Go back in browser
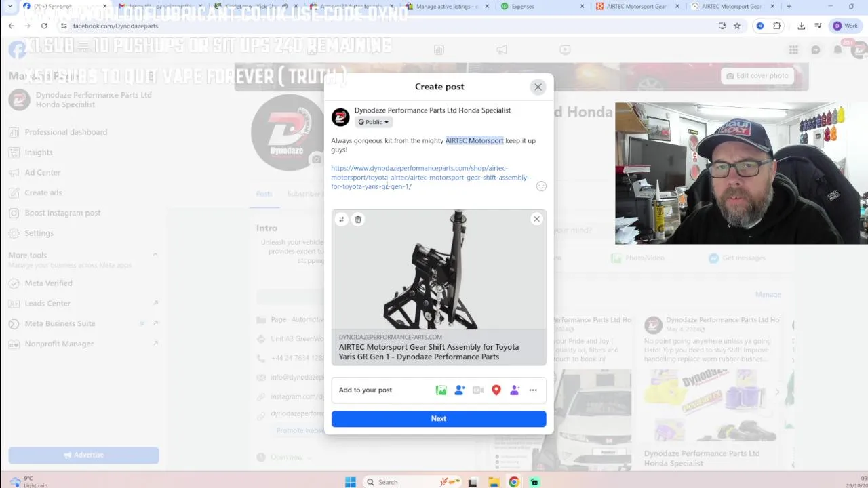The width and height of the screenshot is (868, 488). pos(11,26)
